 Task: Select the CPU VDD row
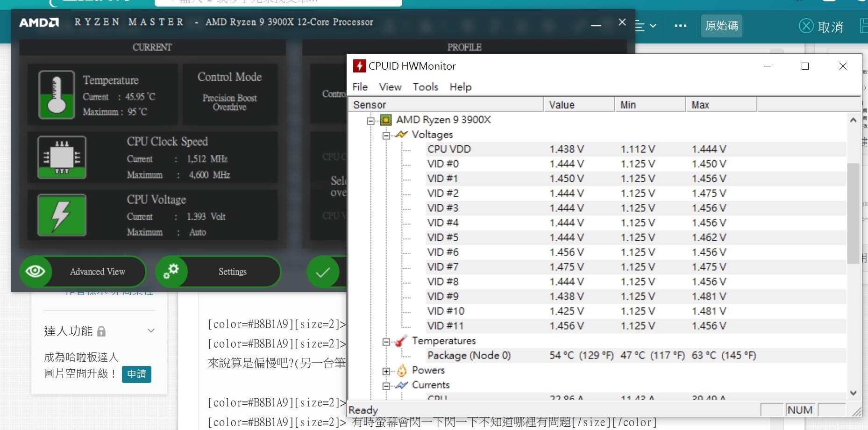point(636,149)
